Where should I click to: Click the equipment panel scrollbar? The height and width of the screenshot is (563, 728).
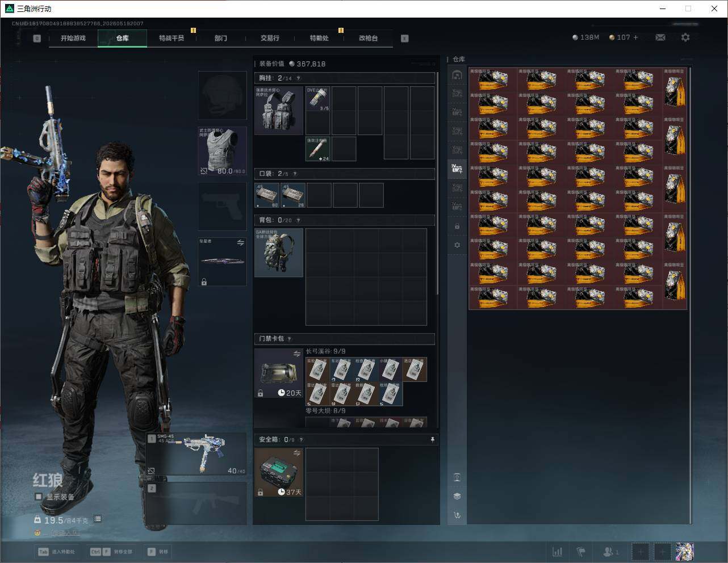[x=437, y=184]
